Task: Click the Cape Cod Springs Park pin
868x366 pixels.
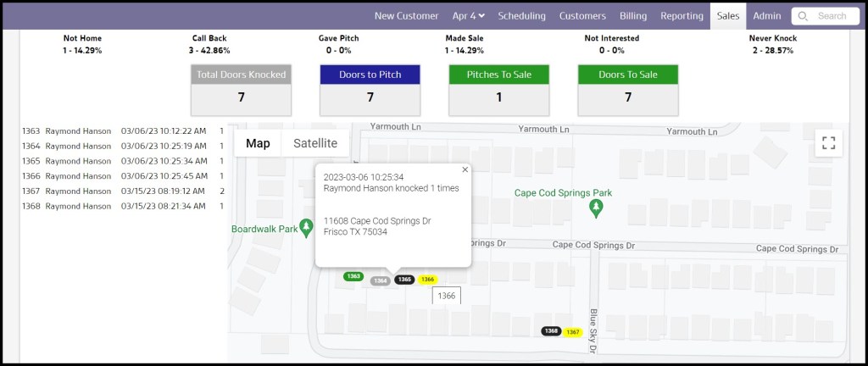Action: pos(597,208)
